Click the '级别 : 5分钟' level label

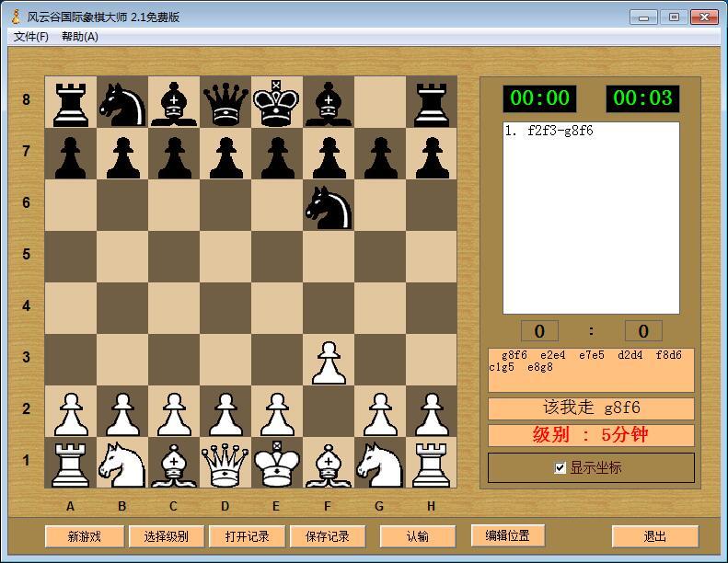coord(591,435)
